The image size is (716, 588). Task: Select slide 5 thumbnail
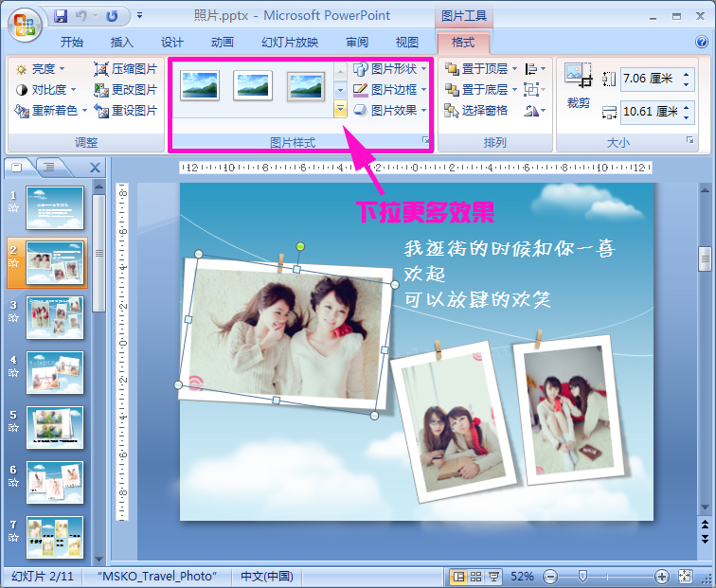(x=55, y=427)
